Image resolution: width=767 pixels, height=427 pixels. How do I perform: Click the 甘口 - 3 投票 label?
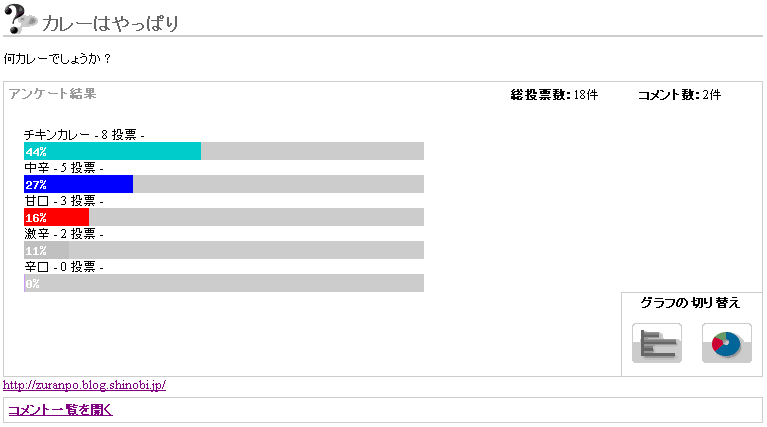tap(64, 200)
